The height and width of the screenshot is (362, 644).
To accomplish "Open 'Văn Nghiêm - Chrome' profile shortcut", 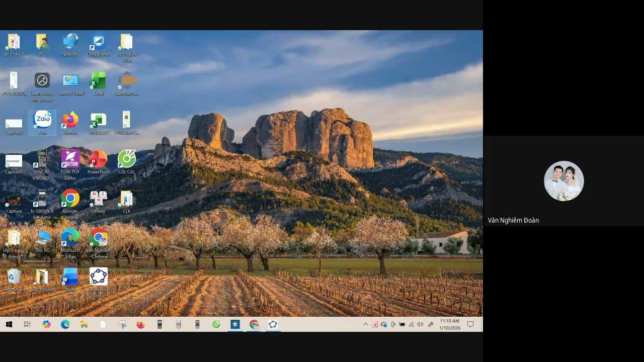I will 99,244.
